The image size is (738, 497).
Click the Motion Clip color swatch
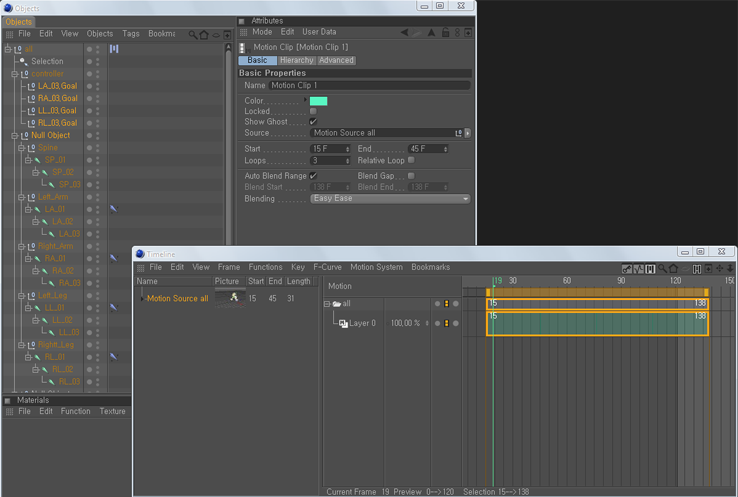319,101
